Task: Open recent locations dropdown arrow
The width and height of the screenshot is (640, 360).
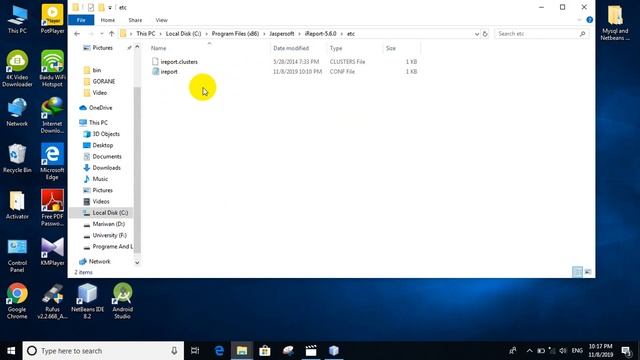Action: click(x=102, y=34)
